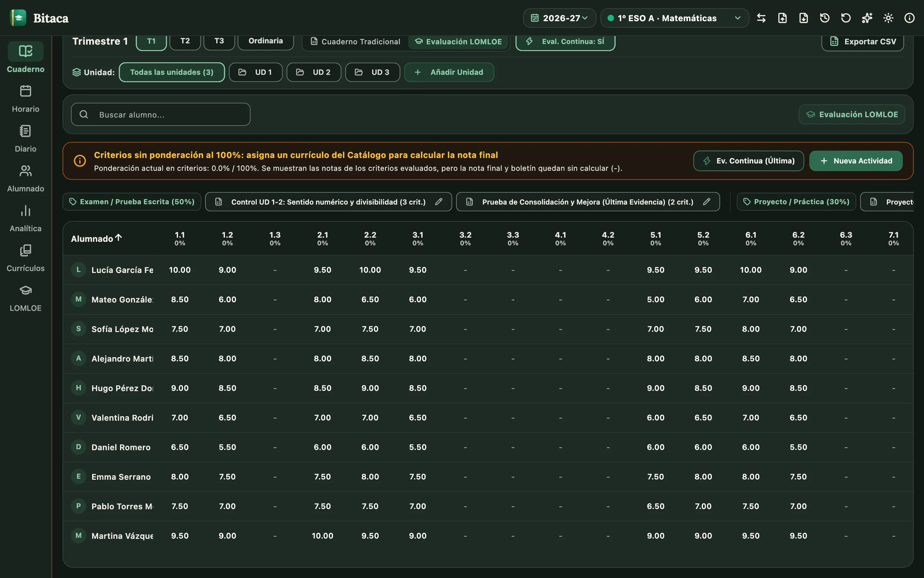This screenshot has width=924, height=578.
Task: Edit Prueba de Consolidación activity pencil icon
Action: (x=707, y=201)
